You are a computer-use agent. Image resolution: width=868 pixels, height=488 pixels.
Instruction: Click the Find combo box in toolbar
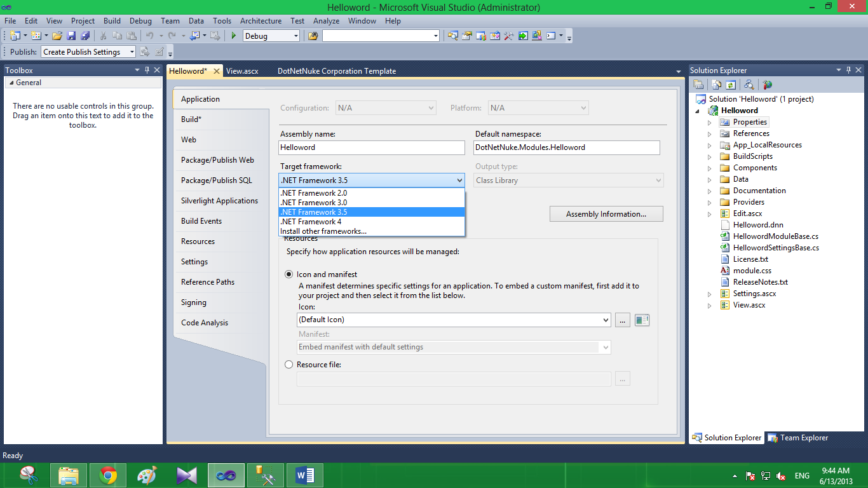[x=381, y=36]
